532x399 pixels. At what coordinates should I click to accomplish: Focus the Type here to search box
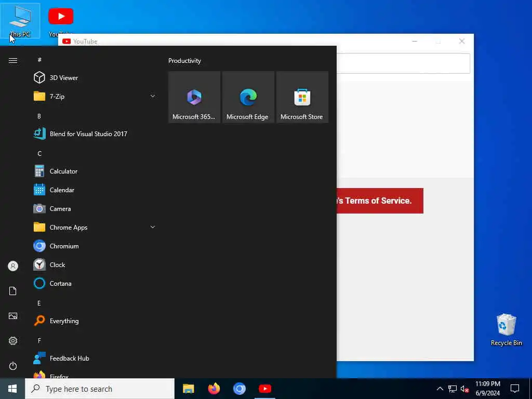(x=100, y=389)
